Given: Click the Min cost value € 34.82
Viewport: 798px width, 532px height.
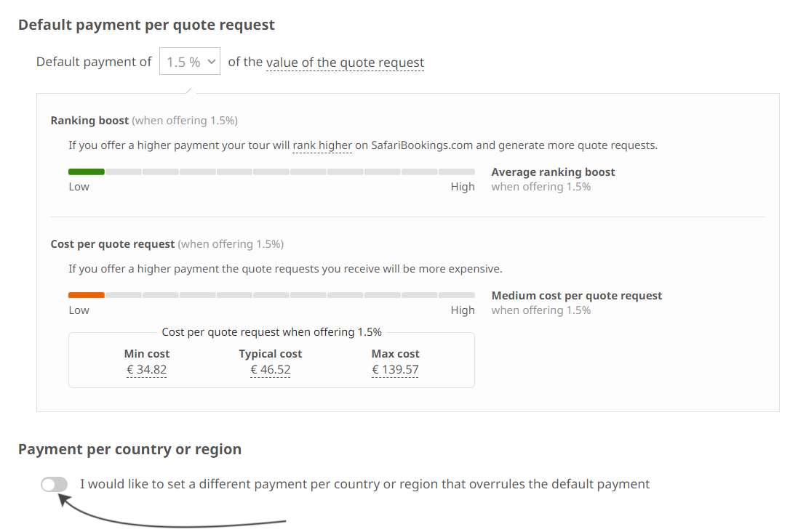Looking at the screenshot, I should (147, 370).
